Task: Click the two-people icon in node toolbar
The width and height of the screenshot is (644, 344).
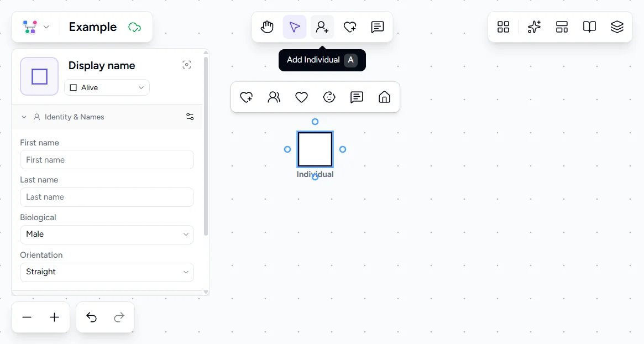Action: click(x=274, y=97)
